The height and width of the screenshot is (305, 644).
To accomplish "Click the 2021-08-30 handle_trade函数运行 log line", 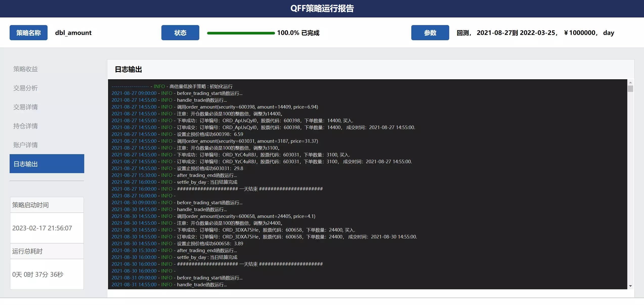I will click(169, 209).
